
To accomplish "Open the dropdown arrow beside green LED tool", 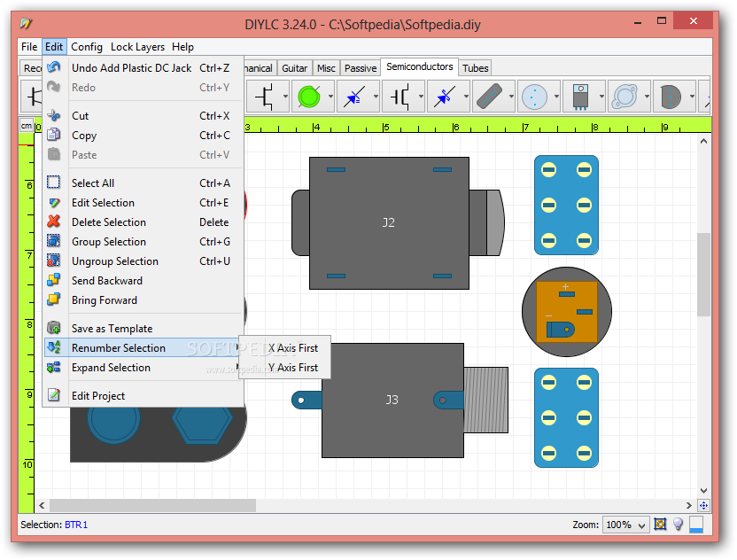I will click(330, 97).
